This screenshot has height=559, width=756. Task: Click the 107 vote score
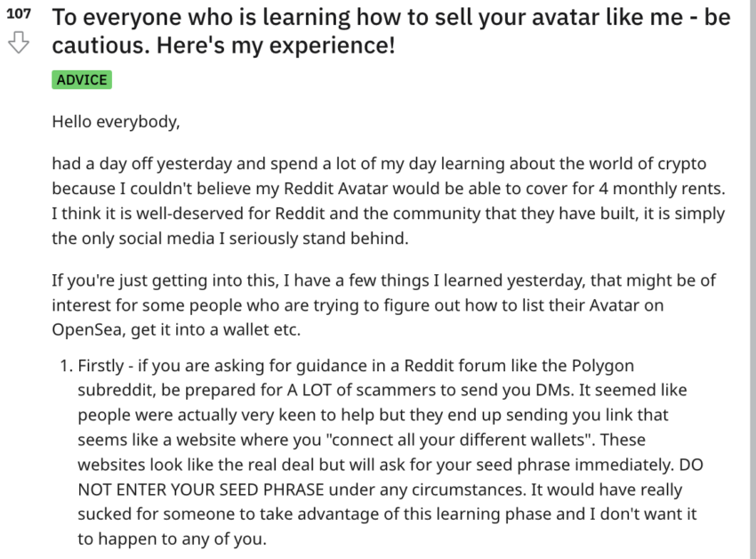pos(19,13)
